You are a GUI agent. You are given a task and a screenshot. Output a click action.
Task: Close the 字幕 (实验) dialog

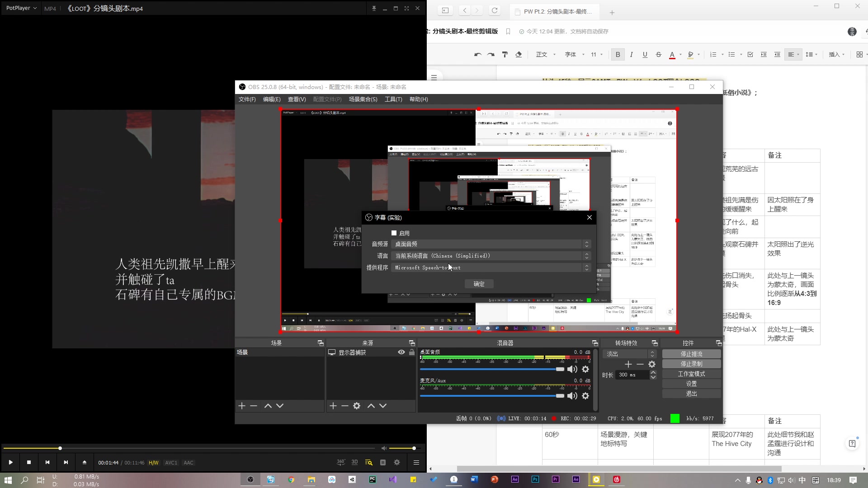click(x=590, y=217)
